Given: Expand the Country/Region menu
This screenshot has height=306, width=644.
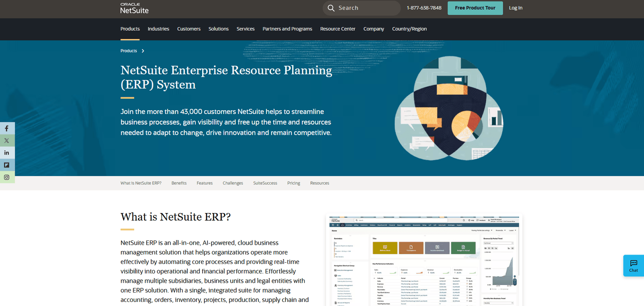Looking at the screenshot, I should tap(409, 29).
